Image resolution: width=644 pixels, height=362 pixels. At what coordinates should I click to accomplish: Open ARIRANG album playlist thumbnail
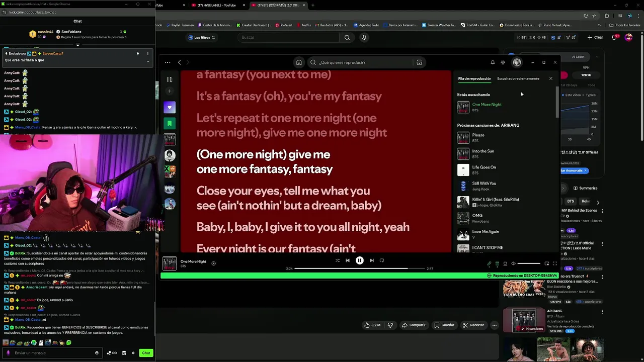524,320
